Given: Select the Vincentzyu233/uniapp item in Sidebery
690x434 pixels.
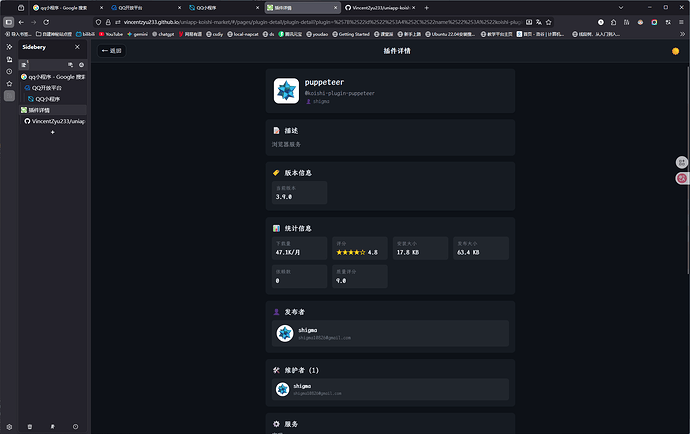Looking at the screenshot, I should click(x=54, y=121).
